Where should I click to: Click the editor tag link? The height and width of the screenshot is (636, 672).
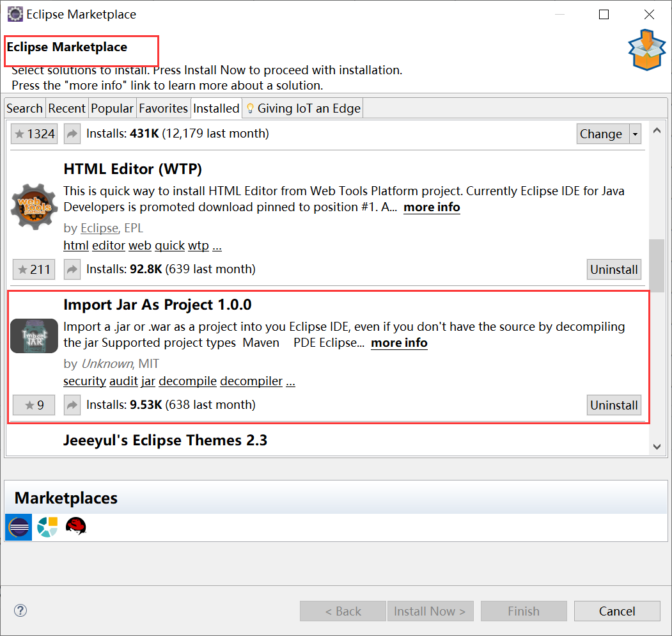[x=109, y=245]
